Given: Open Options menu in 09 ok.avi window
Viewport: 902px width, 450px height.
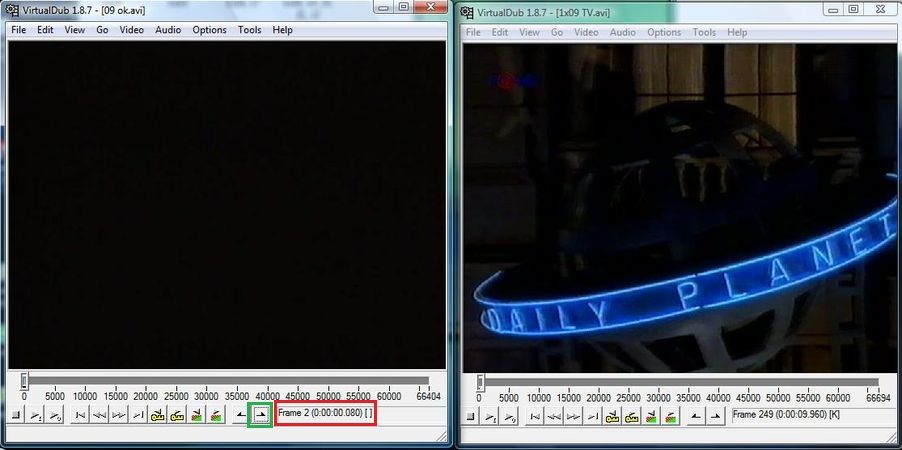Looking at the screenshot, I should 209,30.
